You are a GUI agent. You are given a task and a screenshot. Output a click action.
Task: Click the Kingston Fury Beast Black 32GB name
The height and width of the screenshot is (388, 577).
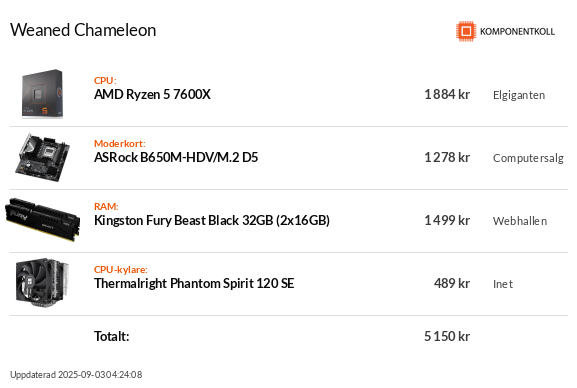click(212, 221)
